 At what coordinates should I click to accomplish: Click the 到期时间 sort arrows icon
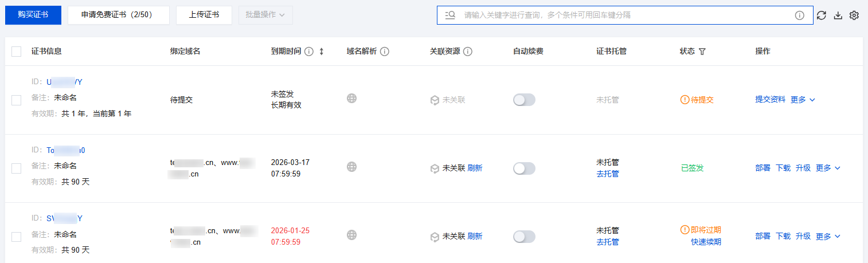click(322, 52)
